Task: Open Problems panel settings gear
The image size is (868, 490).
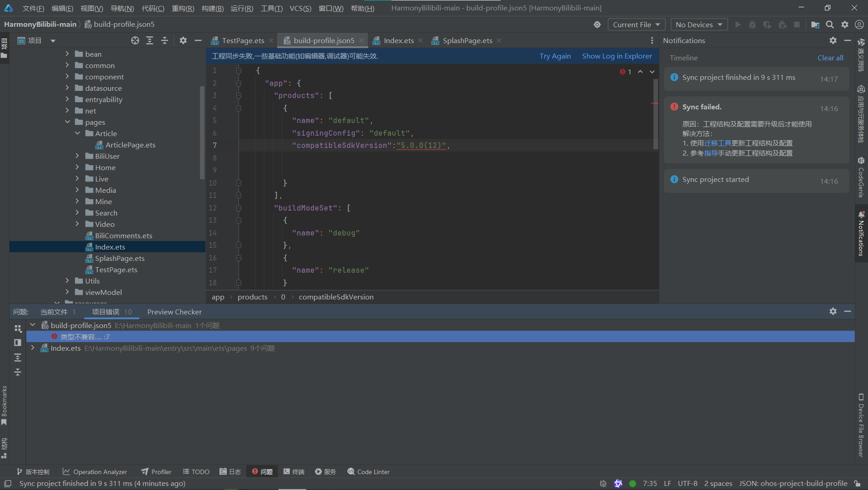Action: click(x=833, y=311)
